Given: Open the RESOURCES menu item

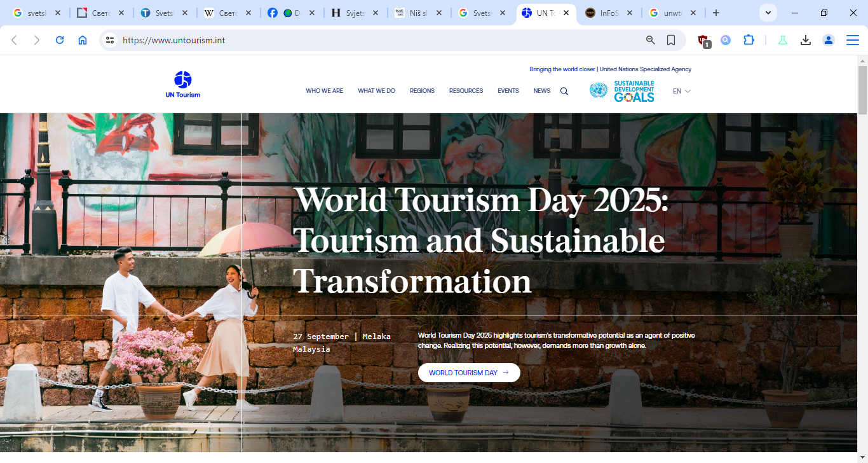Looking at the screenshot, I should [x=466, y=91].
